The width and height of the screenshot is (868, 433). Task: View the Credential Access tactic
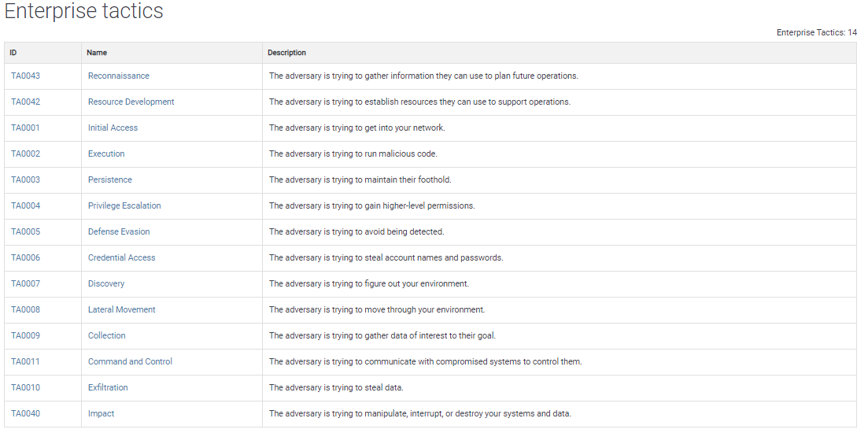click(x=121, y=258)
